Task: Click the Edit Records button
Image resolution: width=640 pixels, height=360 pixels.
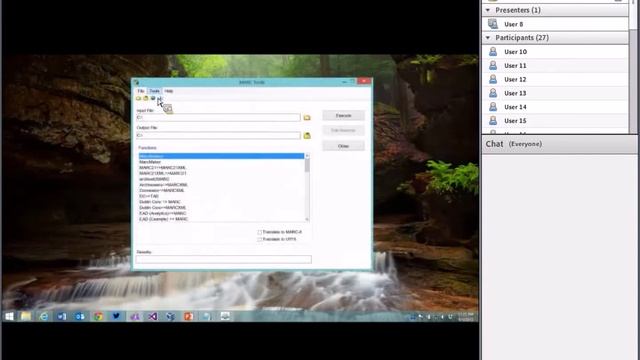Action: 343,130
